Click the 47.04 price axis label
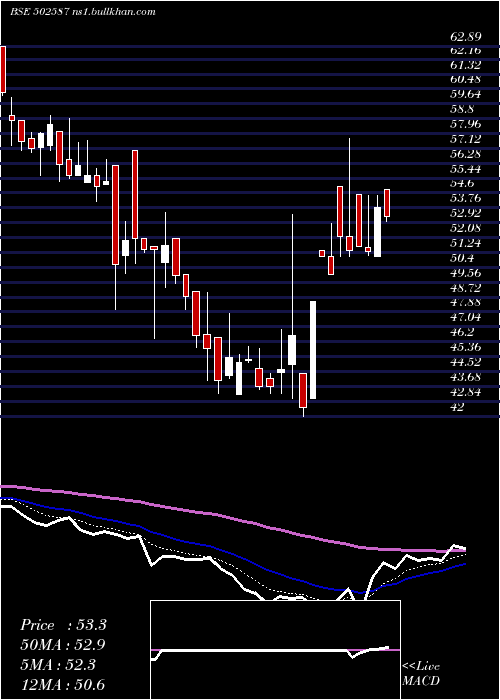 (465, 317)
